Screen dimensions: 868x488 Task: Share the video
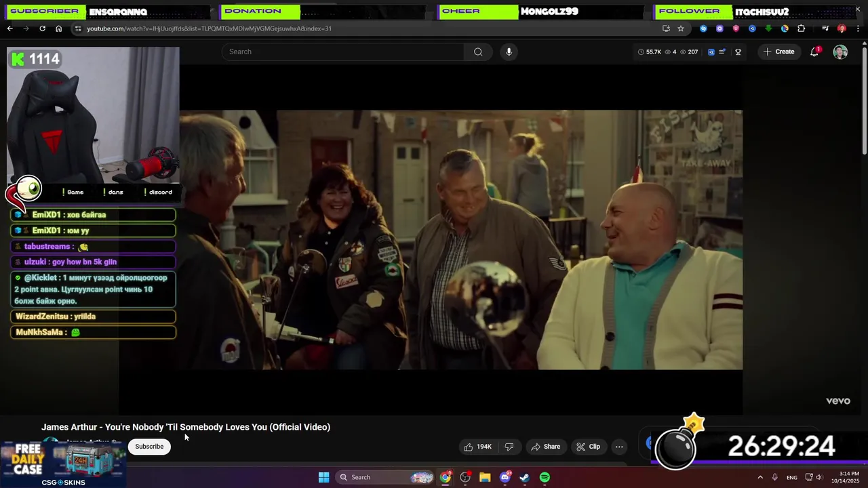click(546, 447)
